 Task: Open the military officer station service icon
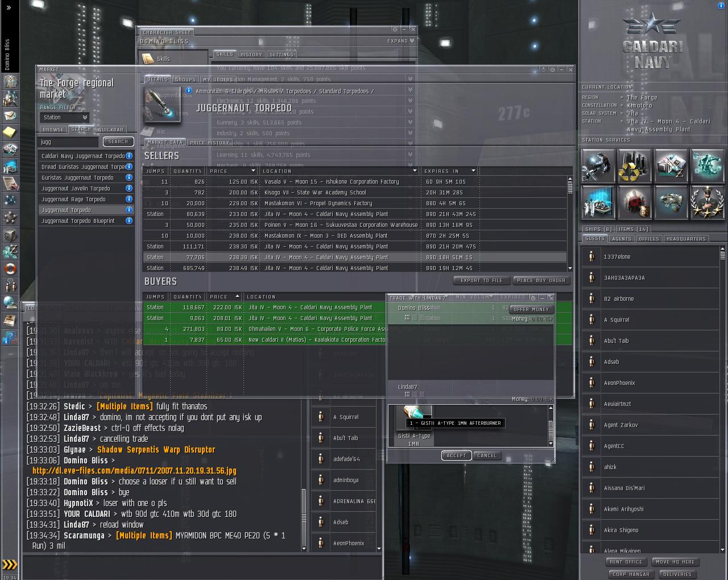pos(708,202)
